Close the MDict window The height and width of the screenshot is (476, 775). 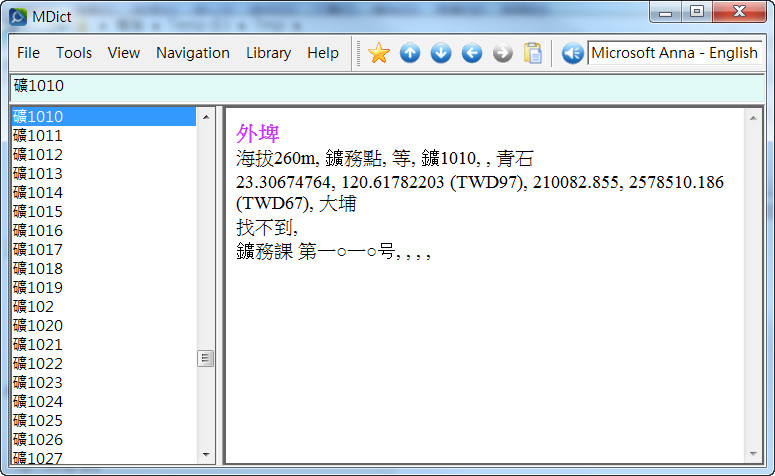(739, 12)
